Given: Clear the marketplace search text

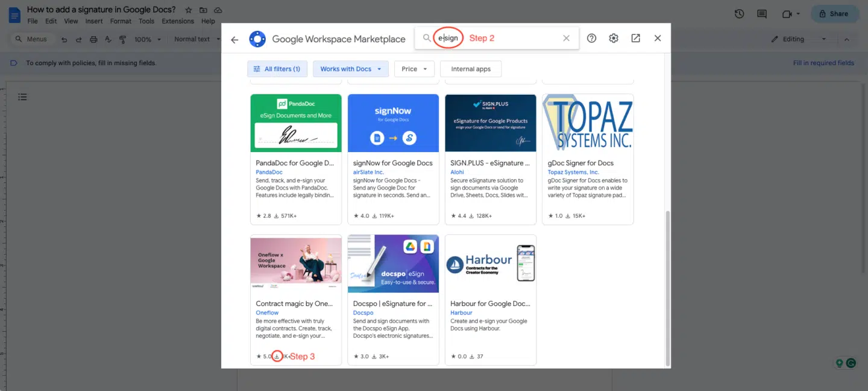Looking at the screenshot, I should tap(566, 38).
